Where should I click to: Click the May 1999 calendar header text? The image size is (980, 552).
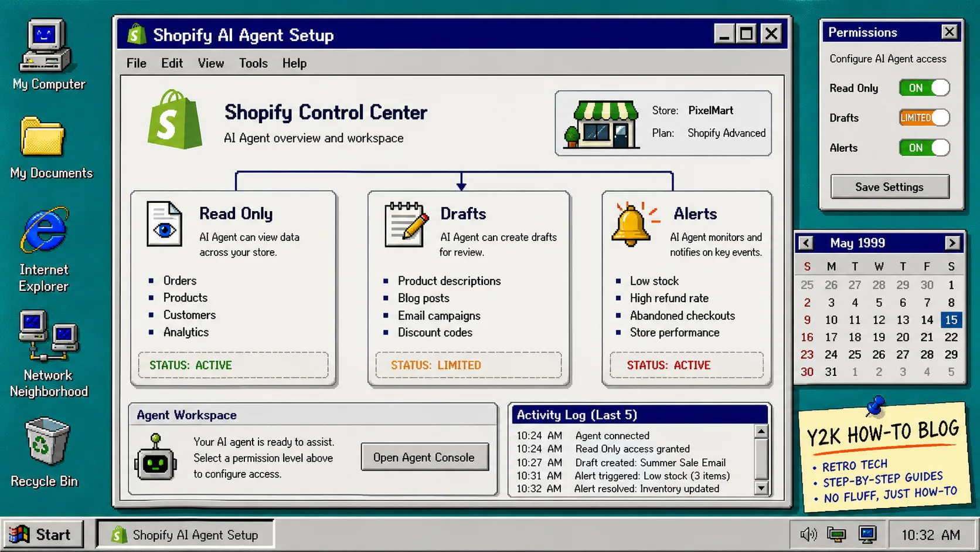[857, 243]
